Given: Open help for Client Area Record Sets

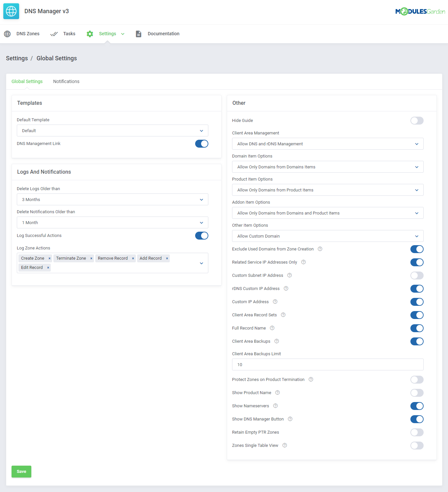Looking at the screenshot, I should pyautogui.click(x=283, y=315).
